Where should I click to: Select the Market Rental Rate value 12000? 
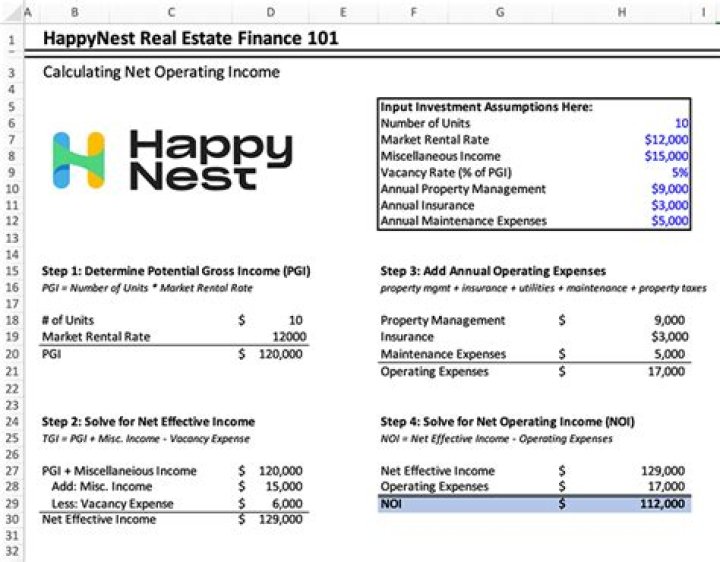[289, 337]
